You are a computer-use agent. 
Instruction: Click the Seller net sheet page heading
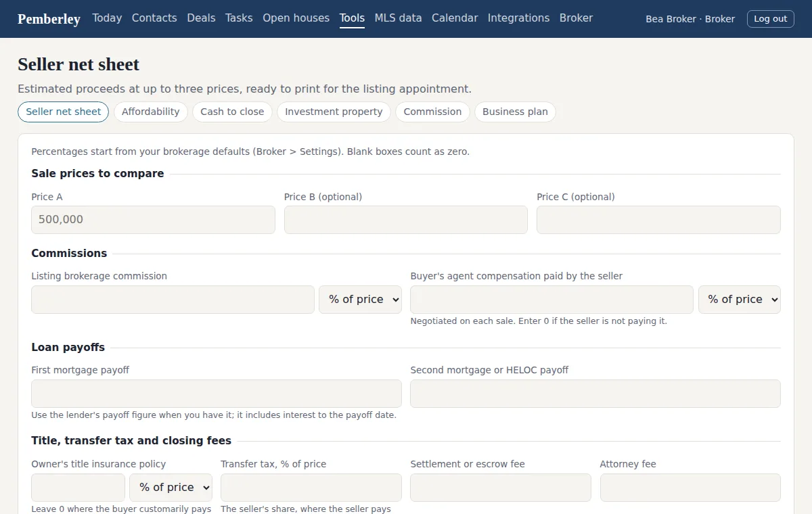78,64
